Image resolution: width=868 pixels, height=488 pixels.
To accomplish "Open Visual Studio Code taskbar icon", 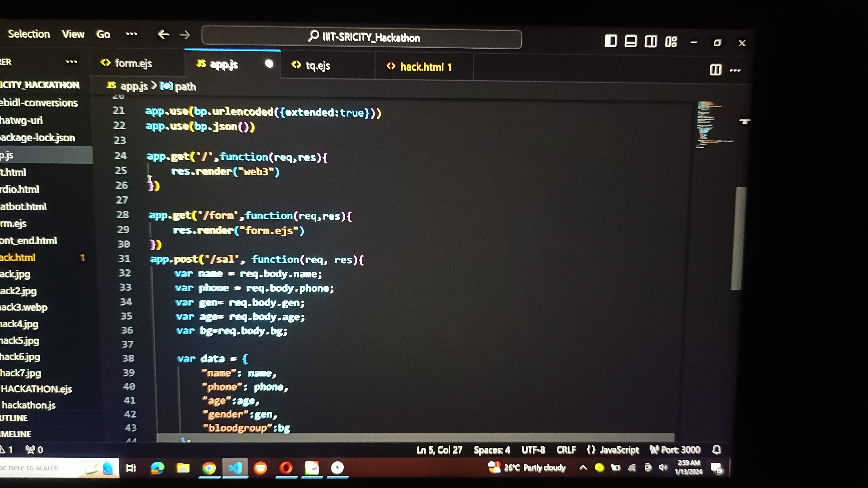I will (x=235, y=468).
